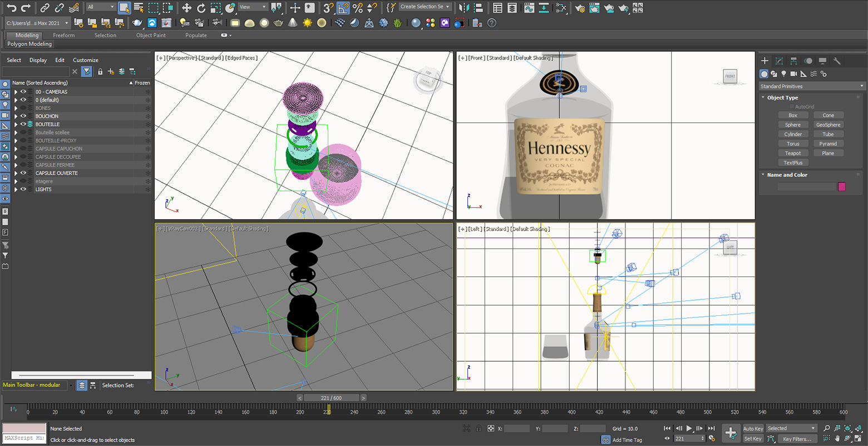Click the Pan View hand icon

837,439
